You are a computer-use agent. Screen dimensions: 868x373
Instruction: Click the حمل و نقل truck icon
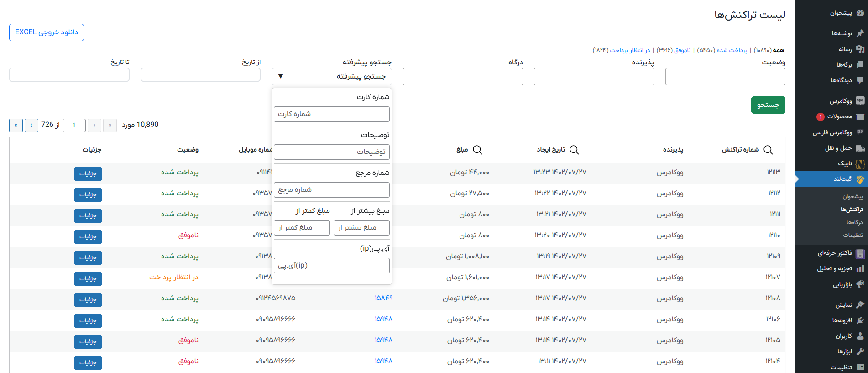click(860, 148)
